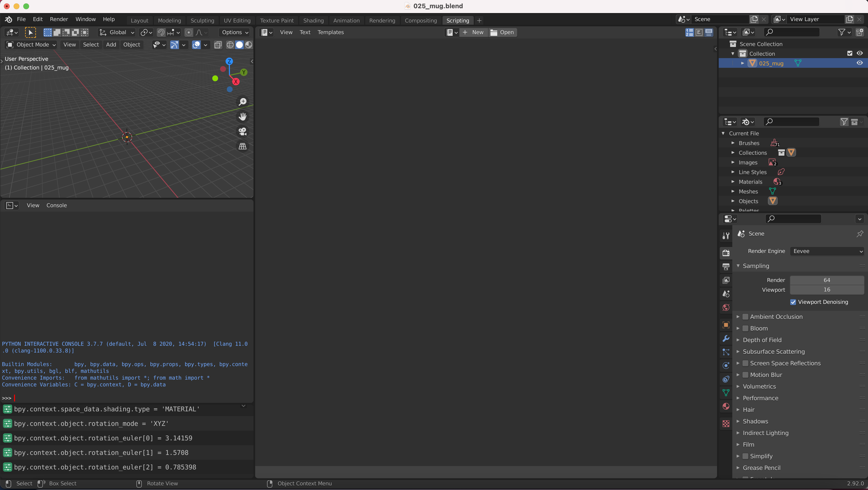Enable the Motion Blur checkbox
Image resolution: width=868 pixels, height=490 pixels.
(745, 375)
